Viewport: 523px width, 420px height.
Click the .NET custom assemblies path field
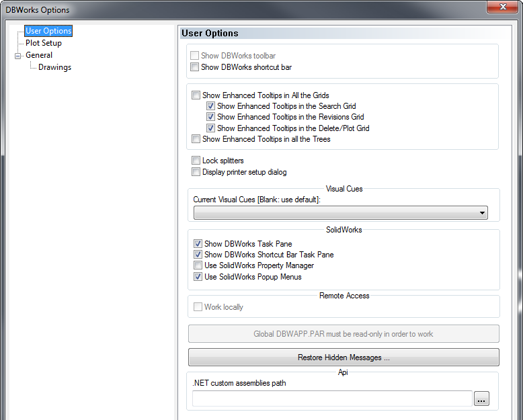coord(332,398)
